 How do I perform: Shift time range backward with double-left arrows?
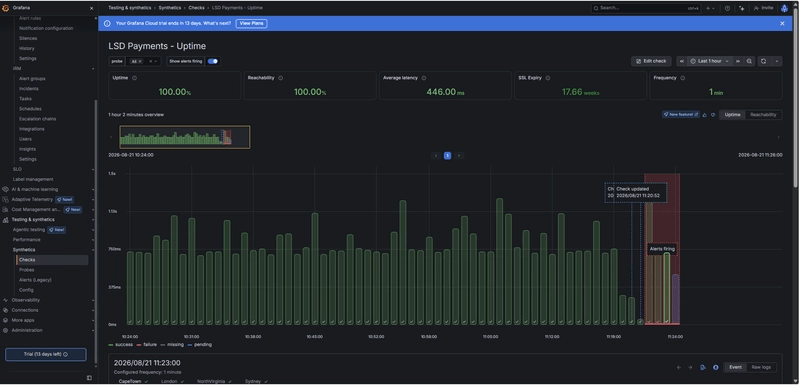[682, 61]
